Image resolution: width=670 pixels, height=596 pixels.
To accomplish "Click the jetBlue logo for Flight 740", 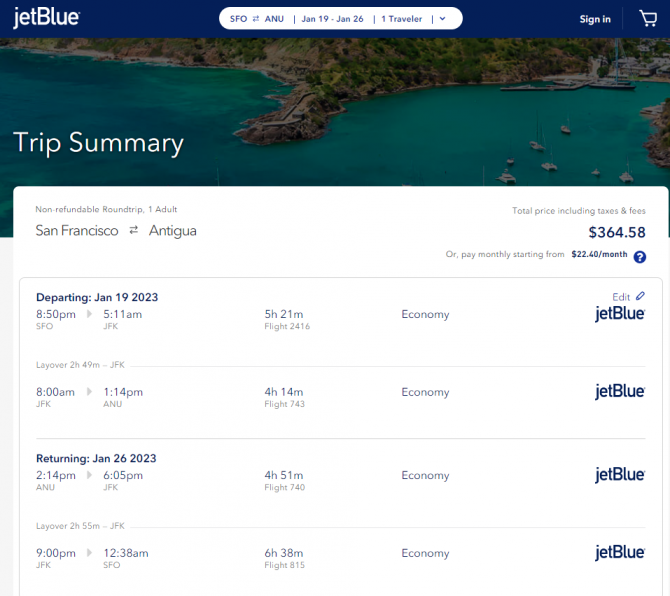I will tap(620, 475).
